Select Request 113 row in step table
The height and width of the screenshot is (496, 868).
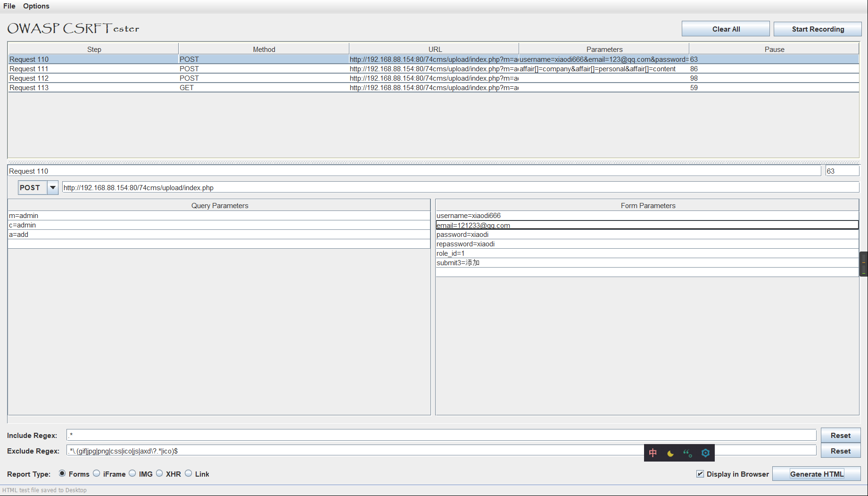click(x=433, y=88)
